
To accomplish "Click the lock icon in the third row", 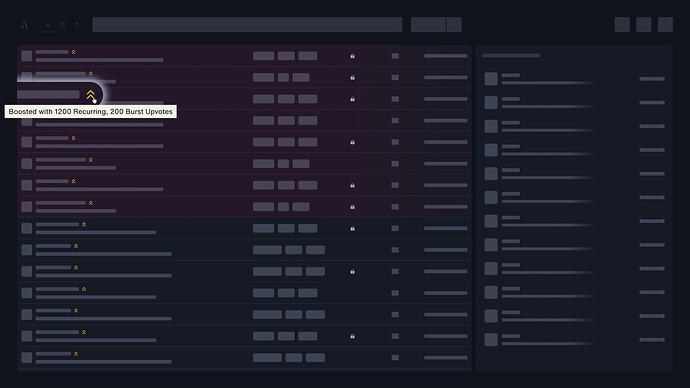I will coord(352,99).
